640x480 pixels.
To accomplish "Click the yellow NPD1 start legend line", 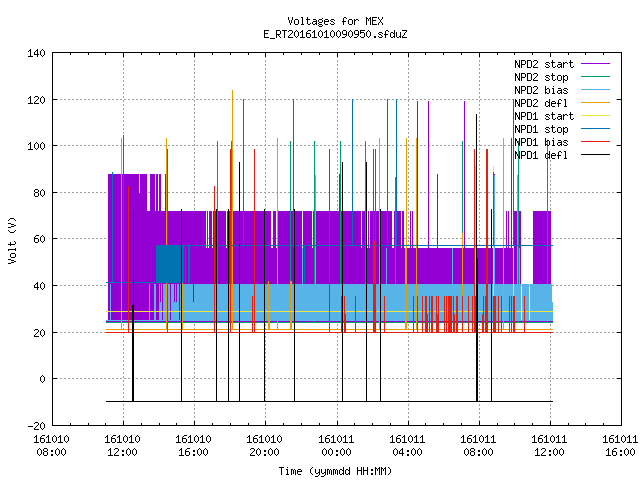I will click(x=595, y=116).
